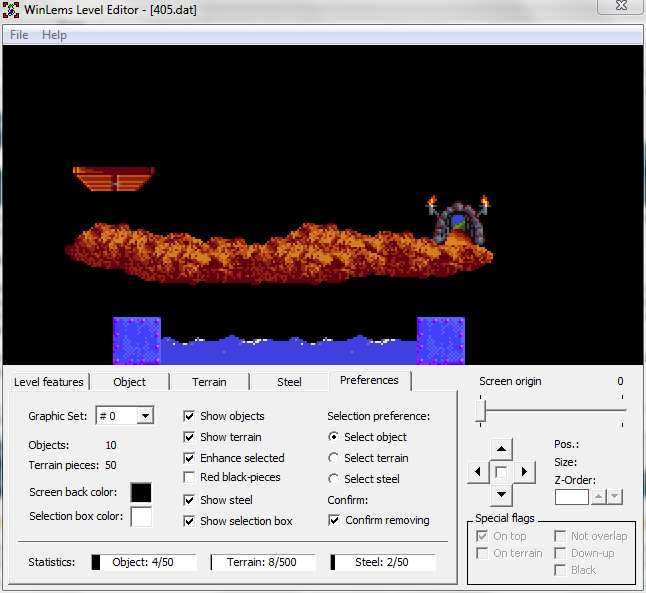Move selection right with the right arrow button
This screenshot has width=646, height=593.
pos(524,472)
